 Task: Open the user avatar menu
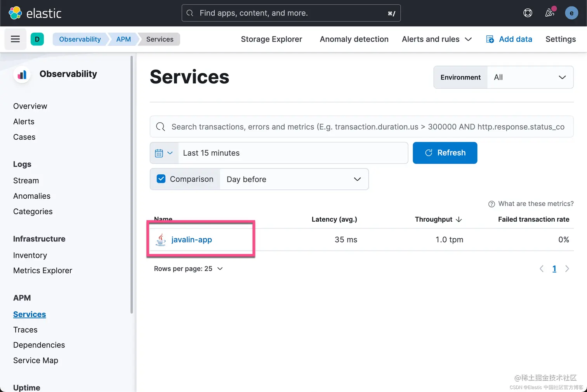(571, 13)
